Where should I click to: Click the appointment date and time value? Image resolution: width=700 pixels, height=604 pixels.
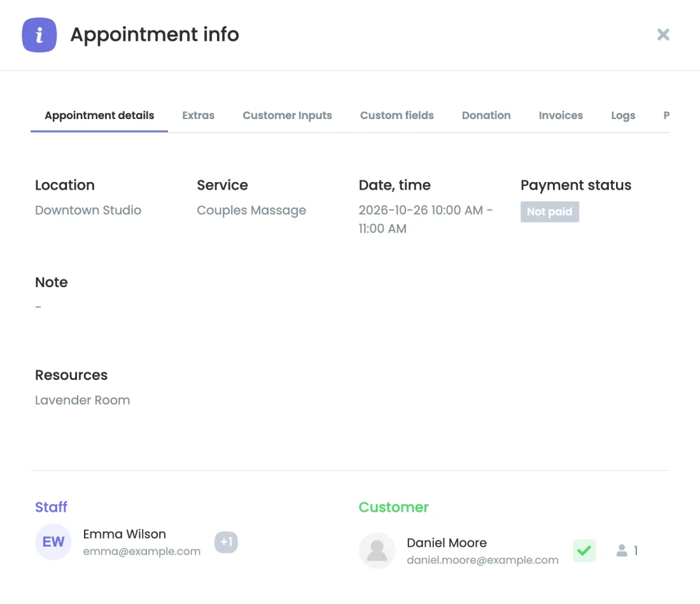[426, 219]
